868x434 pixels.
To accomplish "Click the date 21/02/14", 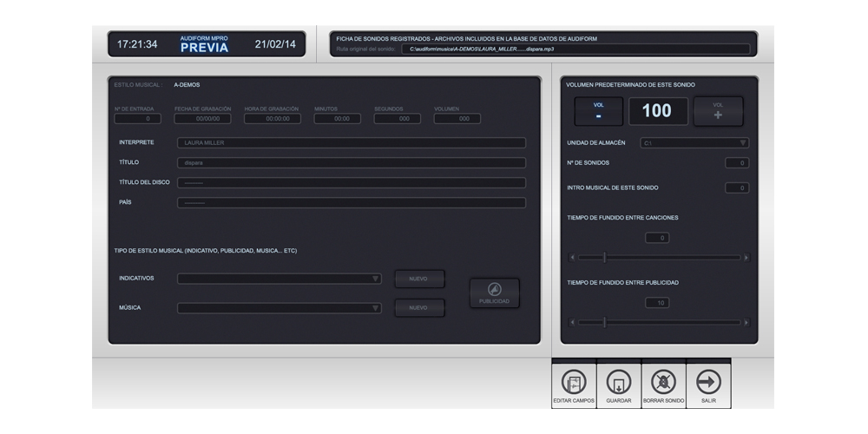I will [x=275, y=44].
